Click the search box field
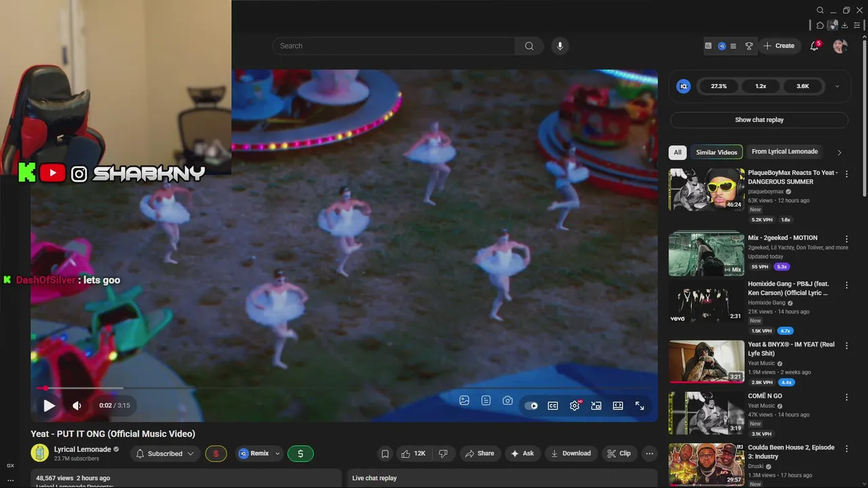Image resolution: width=868 pixels, height=488 pixels. (x=394, y=46)
